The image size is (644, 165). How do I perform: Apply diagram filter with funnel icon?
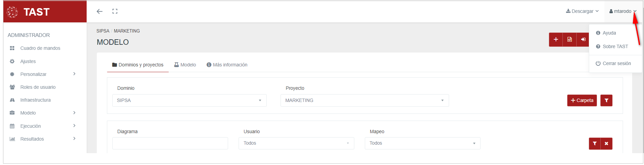pos(595,144)
